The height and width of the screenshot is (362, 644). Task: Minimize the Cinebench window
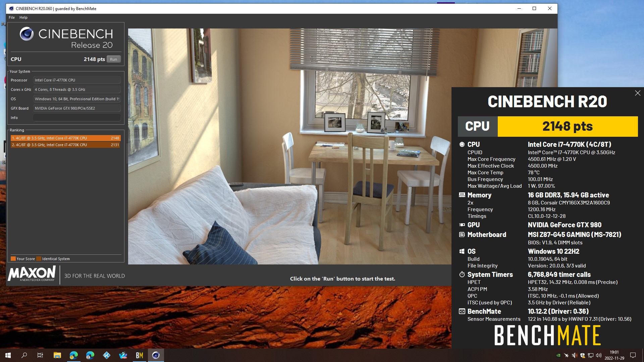[x=519, y=9]
